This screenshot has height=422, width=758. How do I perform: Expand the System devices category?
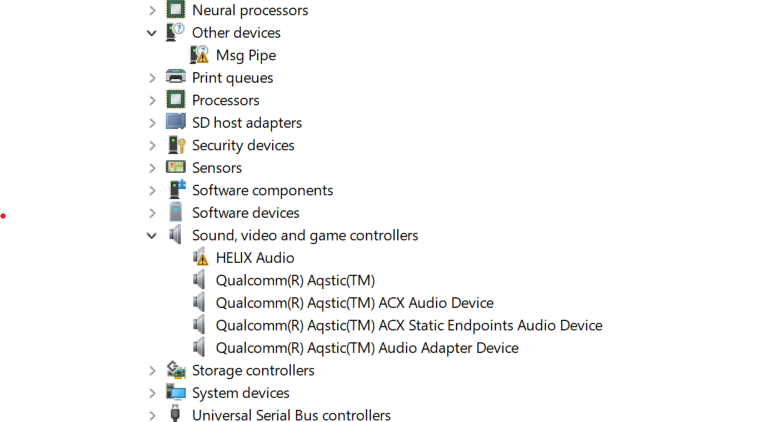click(152, 393)
